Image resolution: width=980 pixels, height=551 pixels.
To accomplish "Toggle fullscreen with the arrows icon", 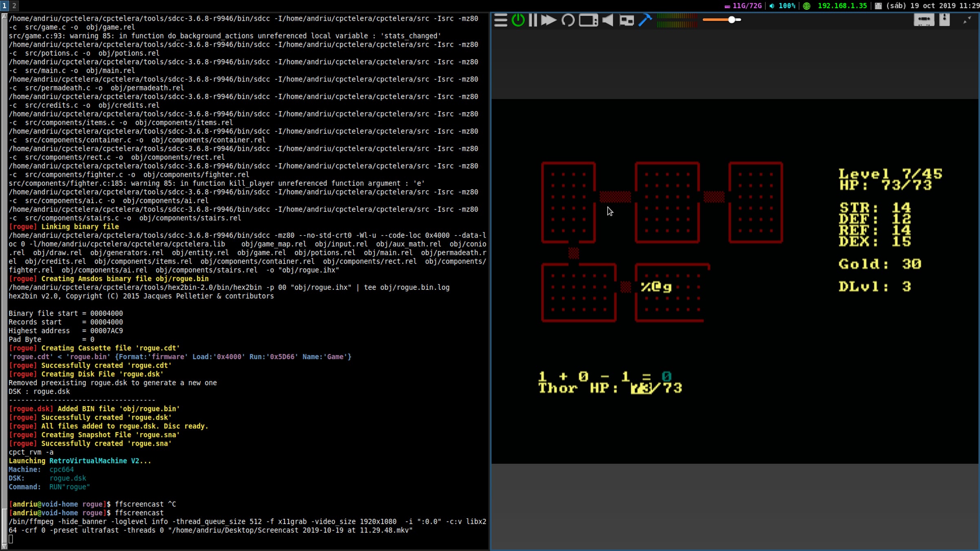I will 967,20.
